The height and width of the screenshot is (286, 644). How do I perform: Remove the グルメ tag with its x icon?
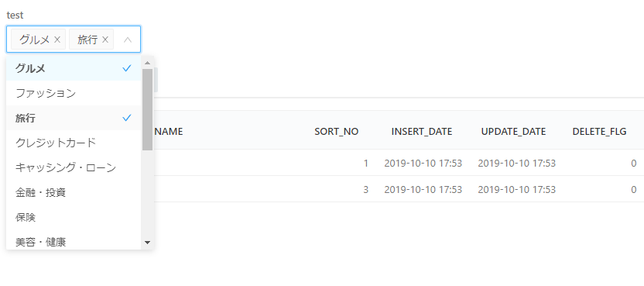point(57,40)
